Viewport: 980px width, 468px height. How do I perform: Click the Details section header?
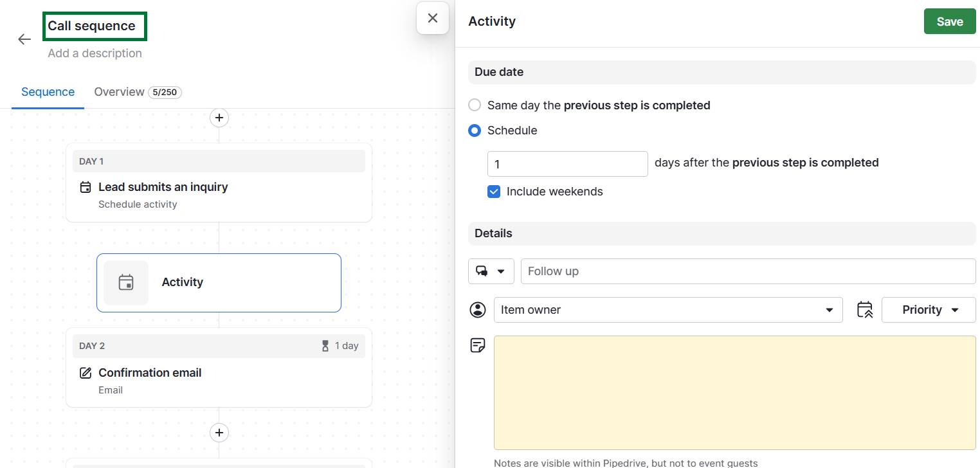[x=722, y=233]
